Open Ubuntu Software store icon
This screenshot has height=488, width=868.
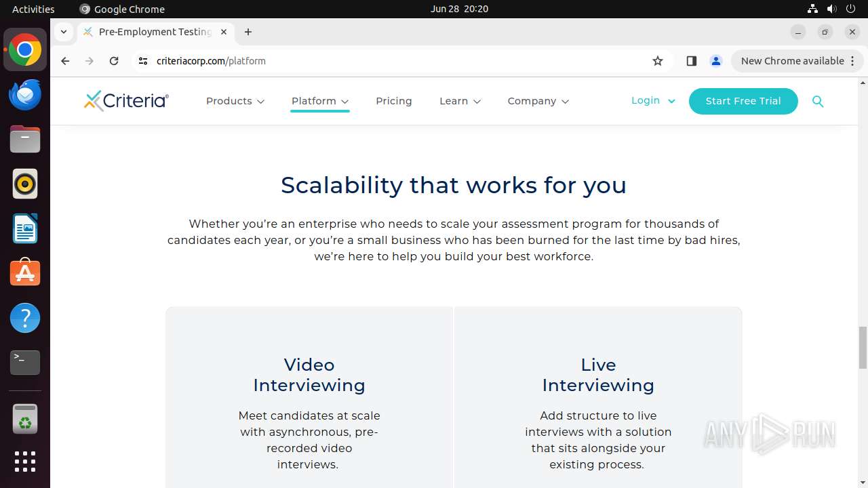coord(25,273)
